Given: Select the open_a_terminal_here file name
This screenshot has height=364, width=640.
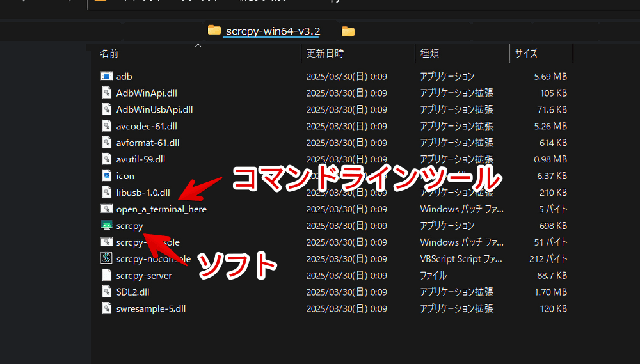Looking at the screenshot, I should pos(161,209).
